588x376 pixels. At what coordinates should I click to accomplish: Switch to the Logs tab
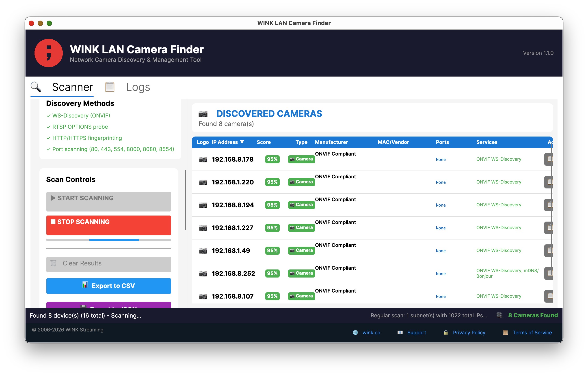point(138,87)
